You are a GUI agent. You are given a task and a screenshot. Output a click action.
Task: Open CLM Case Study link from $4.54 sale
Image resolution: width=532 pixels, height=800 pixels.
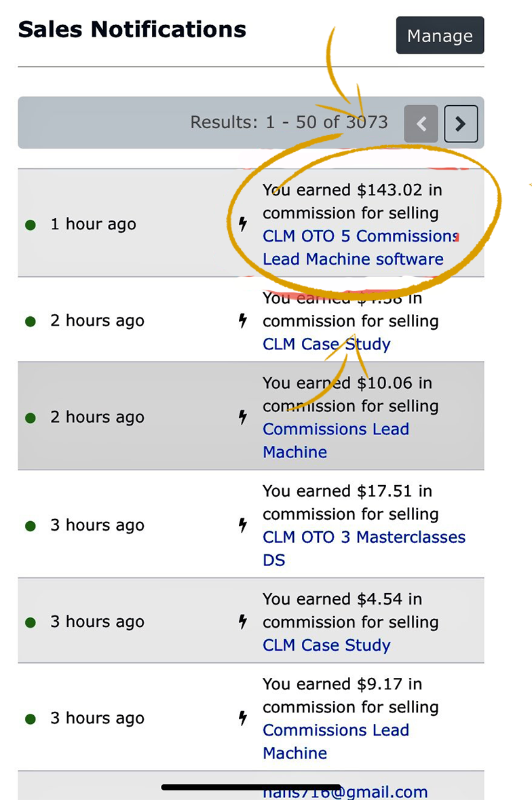(326, 645)
